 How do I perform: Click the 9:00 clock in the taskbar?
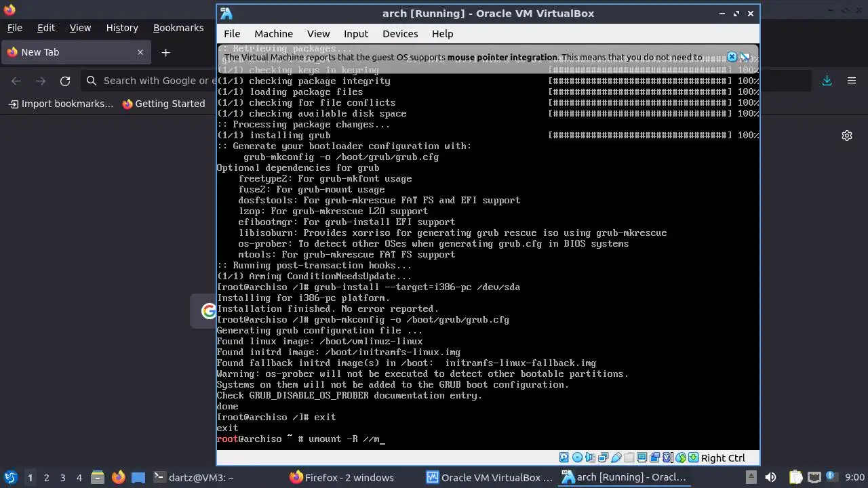click(855, 478)
